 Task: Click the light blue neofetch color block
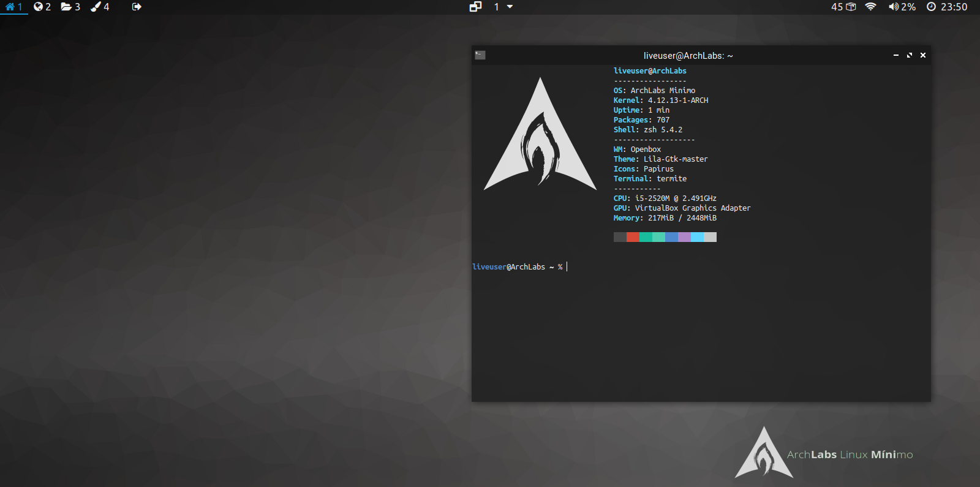697,237
